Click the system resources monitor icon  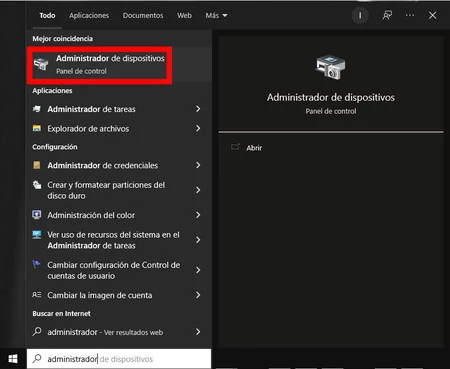[37, 235]
